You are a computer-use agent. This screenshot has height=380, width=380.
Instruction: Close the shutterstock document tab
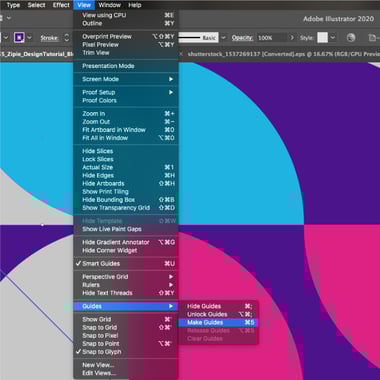(x=181, y=54)
